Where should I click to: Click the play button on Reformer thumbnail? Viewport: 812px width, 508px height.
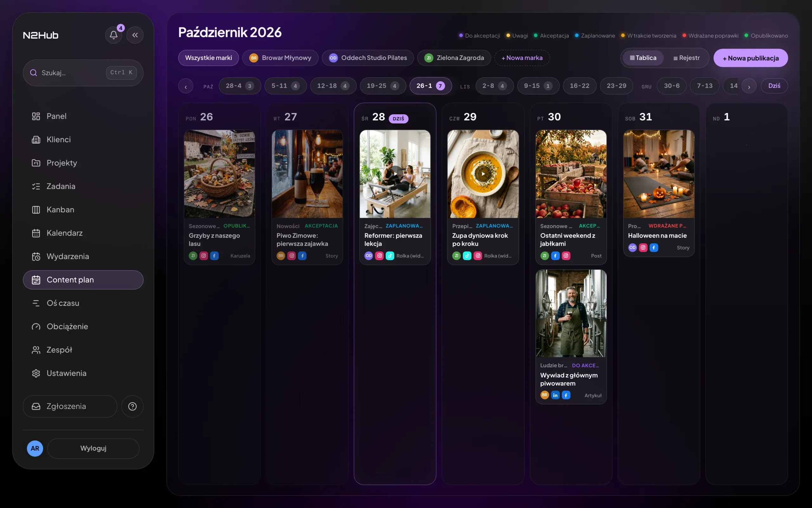(395, 174)
